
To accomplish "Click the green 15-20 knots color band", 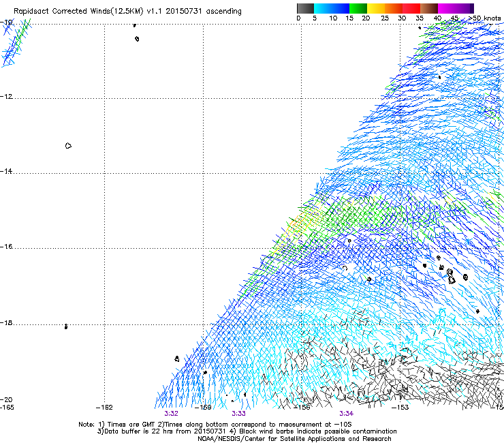I will coord(358,8).
